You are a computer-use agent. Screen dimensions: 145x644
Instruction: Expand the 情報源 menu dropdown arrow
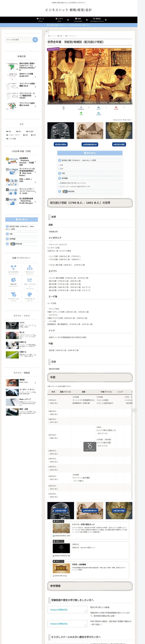[106, 20]
